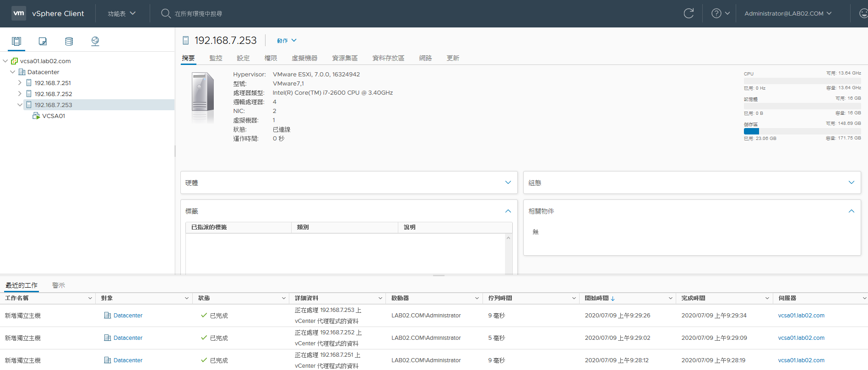Select the 警示 alarms tab

click(59, 285)
